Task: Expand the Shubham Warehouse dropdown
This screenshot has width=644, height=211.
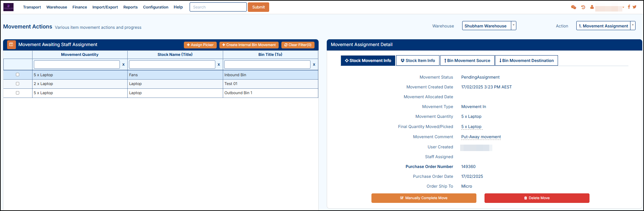Action: 513,26
